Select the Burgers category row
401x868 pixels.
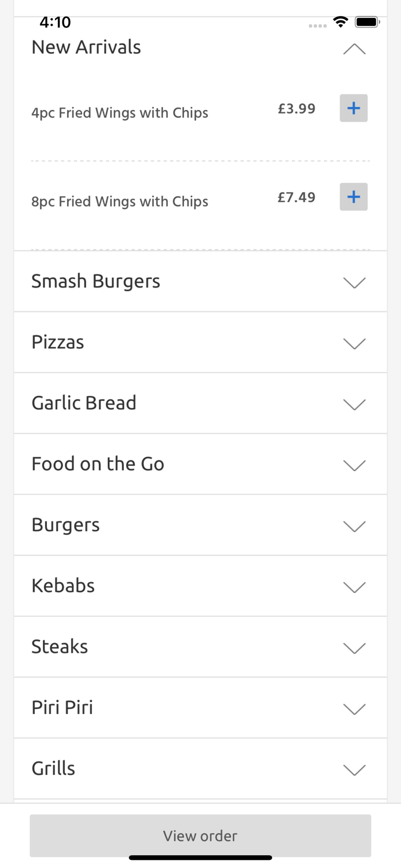point(200,525)
